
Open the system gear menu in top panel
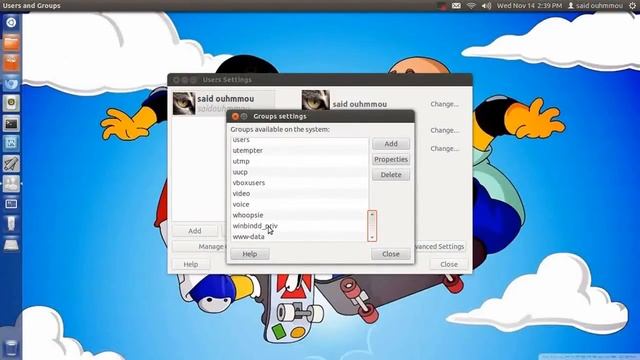(x=632, y=6)
